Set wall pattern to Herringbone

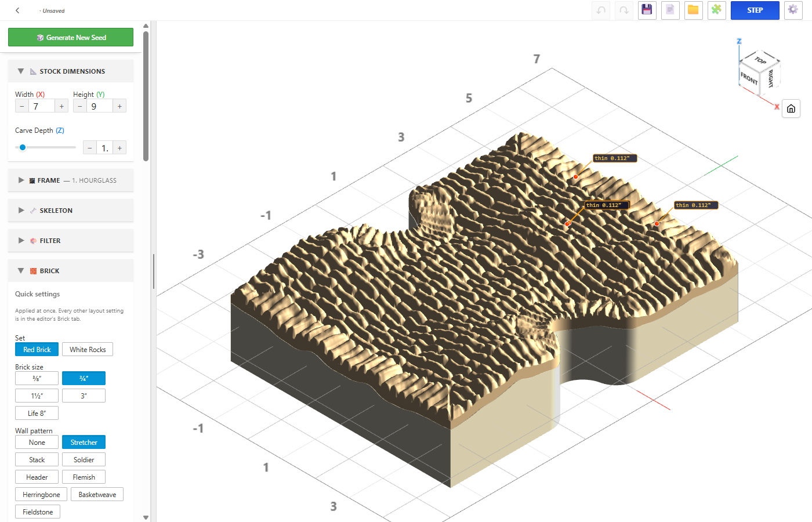(x=41, y=494)
